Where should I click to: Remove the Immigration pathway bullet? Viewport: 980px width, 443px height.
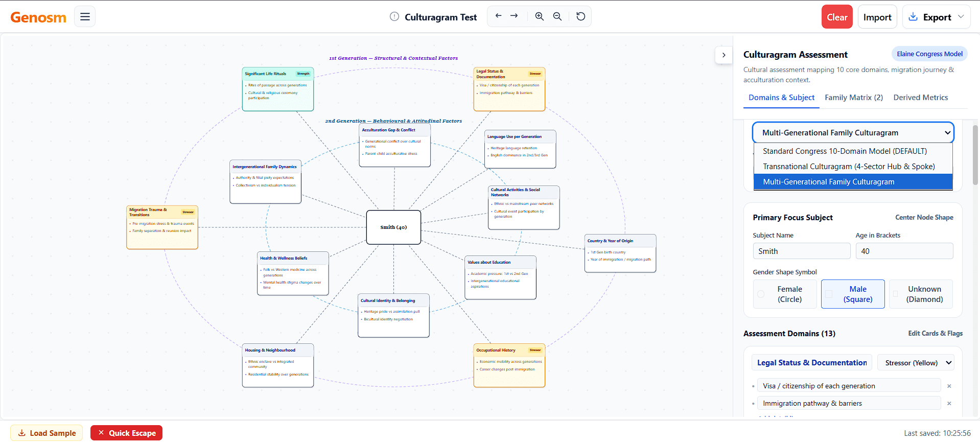[949, 404]
